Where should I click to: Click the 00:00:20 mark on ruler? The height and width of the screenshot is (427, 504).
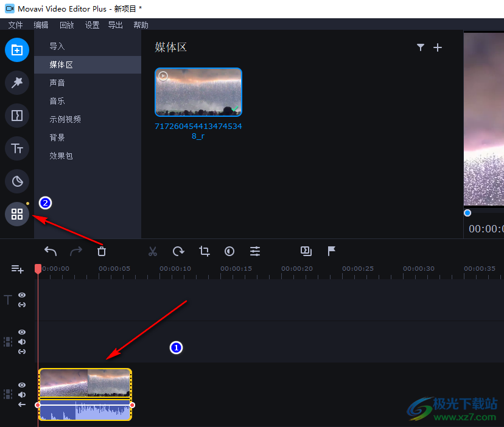tap(297, 269)
